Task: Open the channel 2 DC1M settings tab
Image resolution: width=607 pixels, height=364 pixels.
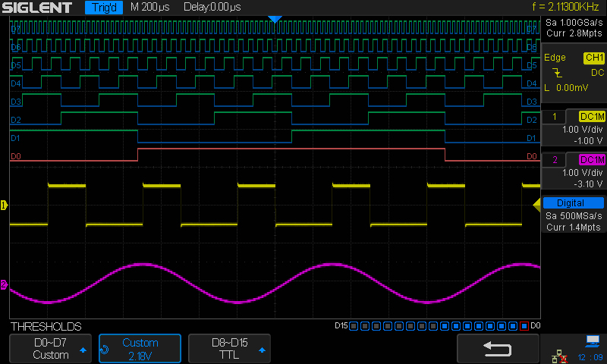Action: point(592,160)
